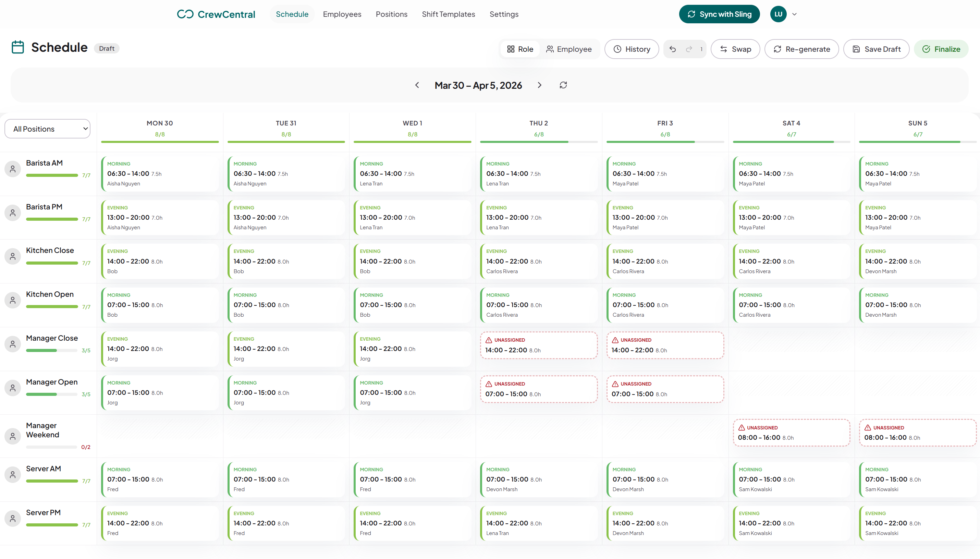The image size is (980, 559).
Task: Click the undo arrow icon
Action: click(673, 49)
